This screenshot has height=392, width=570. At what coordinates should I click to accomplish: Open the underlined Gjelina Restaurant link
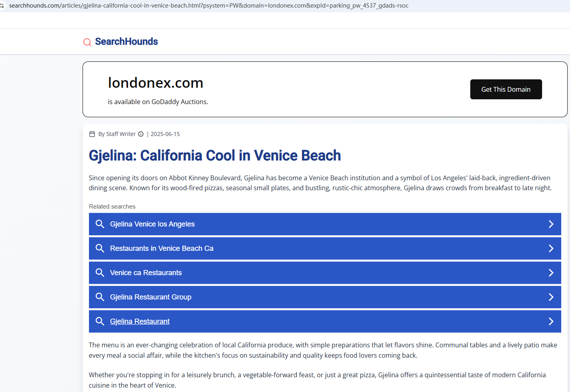[140, 321]
